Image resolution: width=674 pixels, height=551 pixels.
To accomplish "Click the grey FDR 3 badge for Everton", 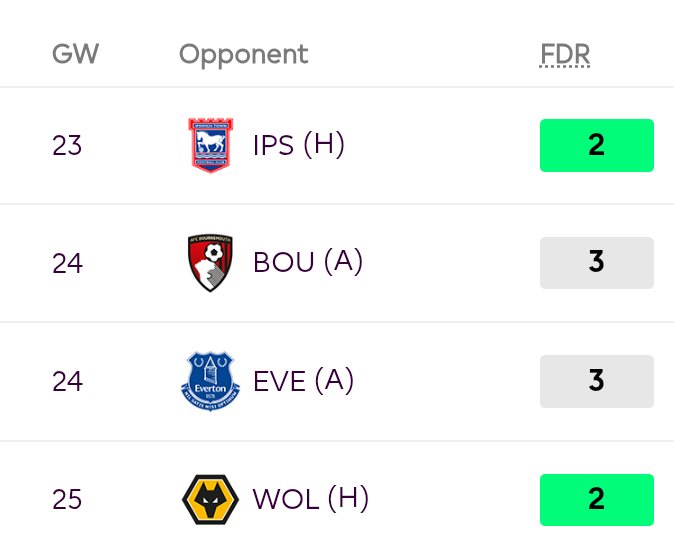I will coord(597,381).
